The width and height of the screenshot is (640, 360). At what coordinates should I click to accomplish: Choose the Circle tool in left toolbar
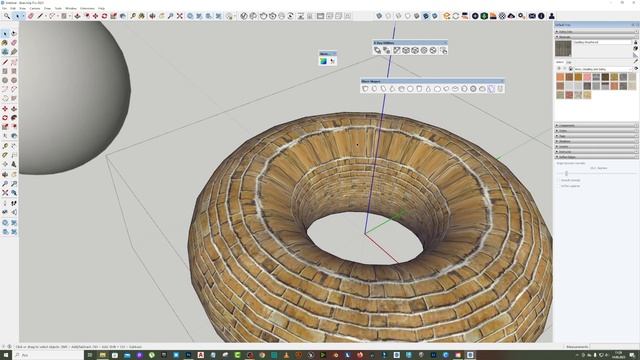(x=5, y=80)
